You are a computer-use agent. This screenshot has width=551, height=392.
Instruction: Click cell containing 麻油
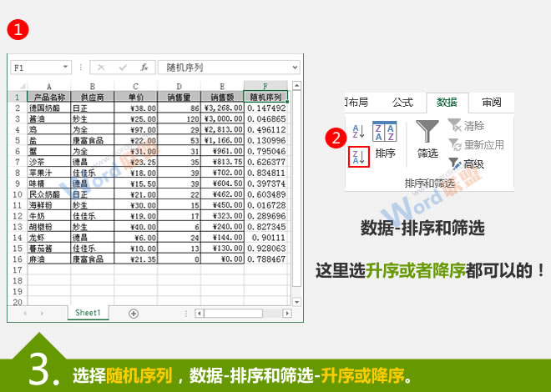click(49, 259)
